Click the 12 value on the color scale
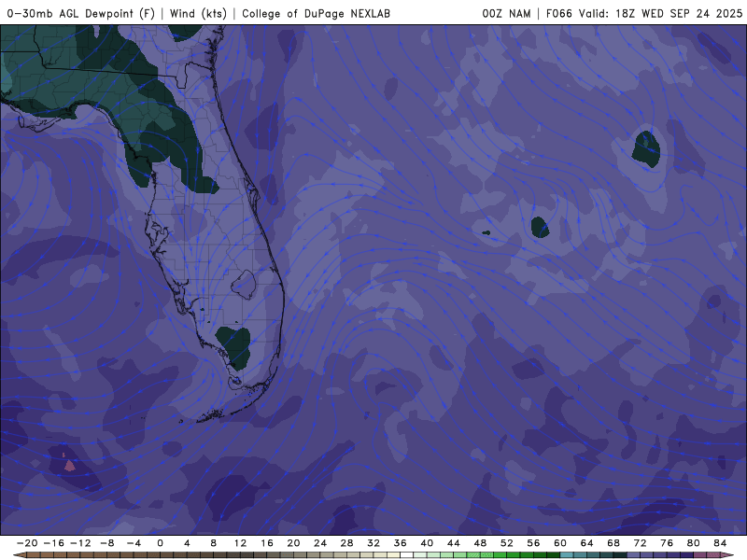 click(x=240, y=543)
